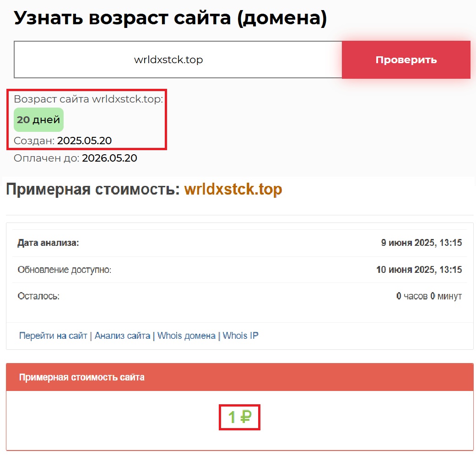Click the Дата анализа row label
This screenshot has width=476, height=456.
(x=48, y=243)
